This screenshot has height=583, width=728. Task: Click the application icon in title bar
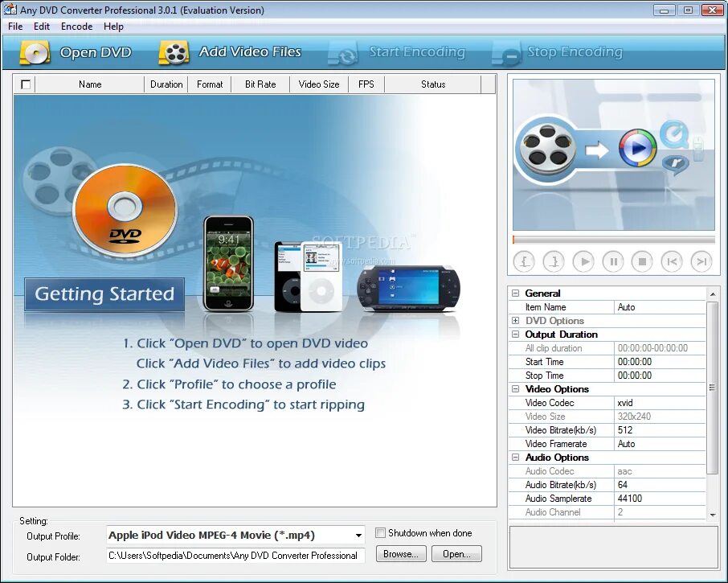point(10,10)
